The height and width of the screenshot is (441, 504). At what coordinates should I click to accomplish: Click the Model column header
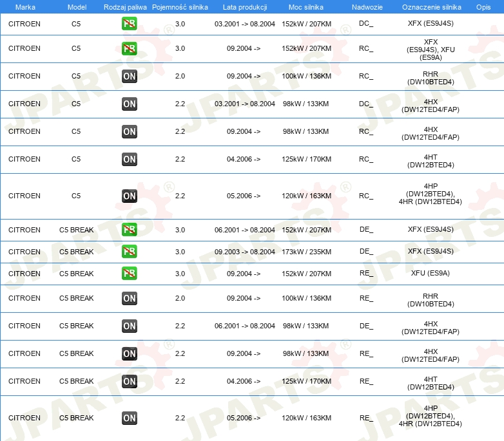click(x=77, y=7)
